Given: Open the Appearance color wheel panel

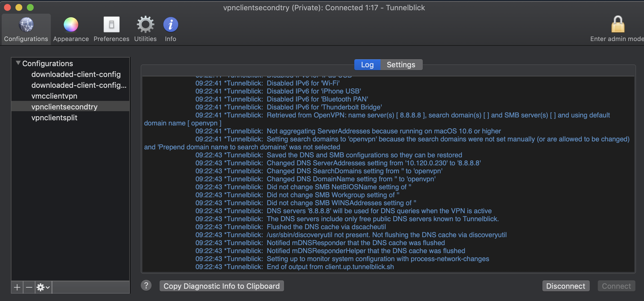Looking at the screenshot, I should 71,25.
